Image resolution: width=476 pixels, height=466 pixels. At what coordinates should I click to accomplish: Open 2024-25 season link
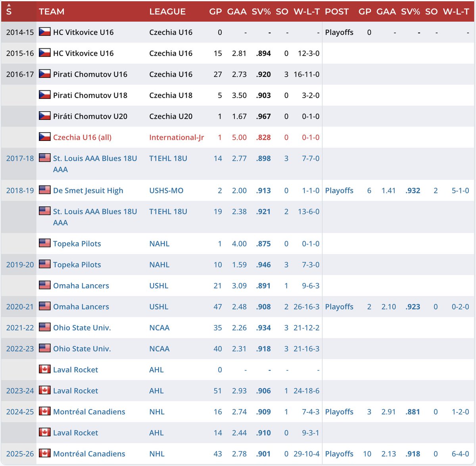click(x=20, y=412)
